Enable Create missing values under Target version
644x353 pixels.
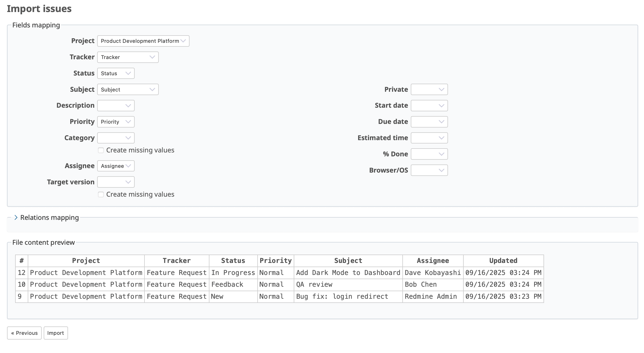point(101,194)
